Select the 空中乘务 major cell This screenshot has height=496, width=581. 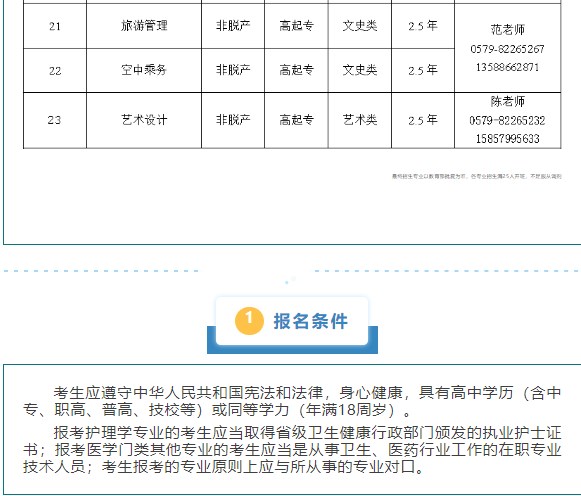coord(144,70)
